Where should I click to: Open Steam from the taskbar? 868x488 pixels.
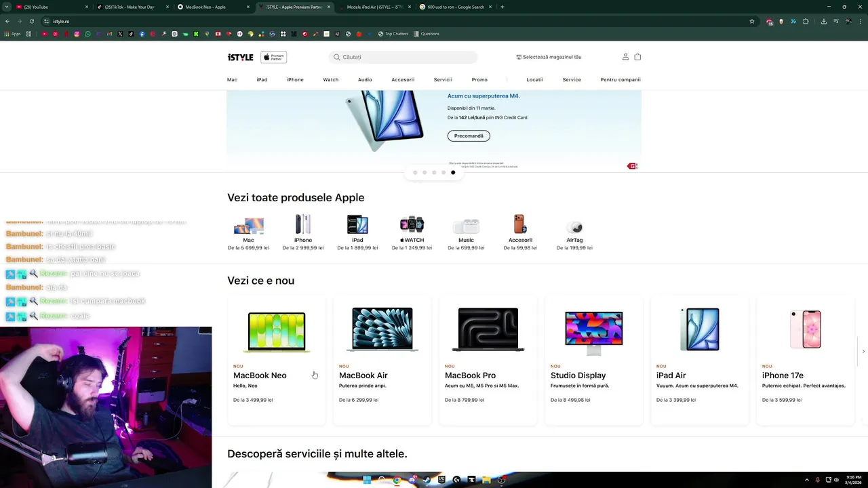[x=427, y=480]
